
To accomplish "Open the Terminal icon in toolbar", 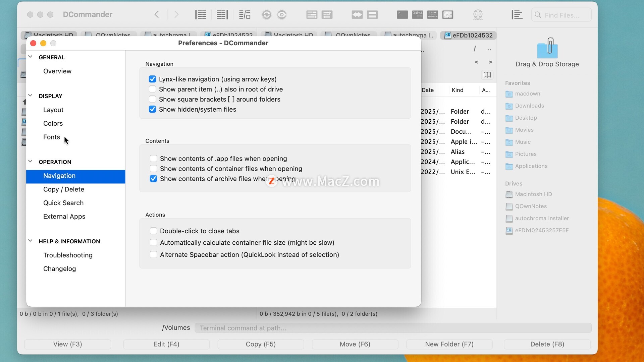I will pyautogui.click(x=402, y=15).
